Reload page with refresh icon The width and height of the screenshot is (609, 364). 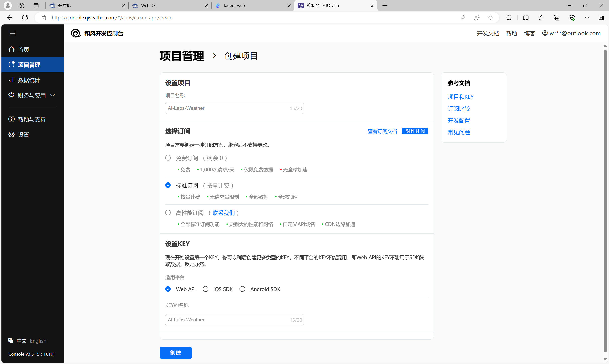point(25,18)
